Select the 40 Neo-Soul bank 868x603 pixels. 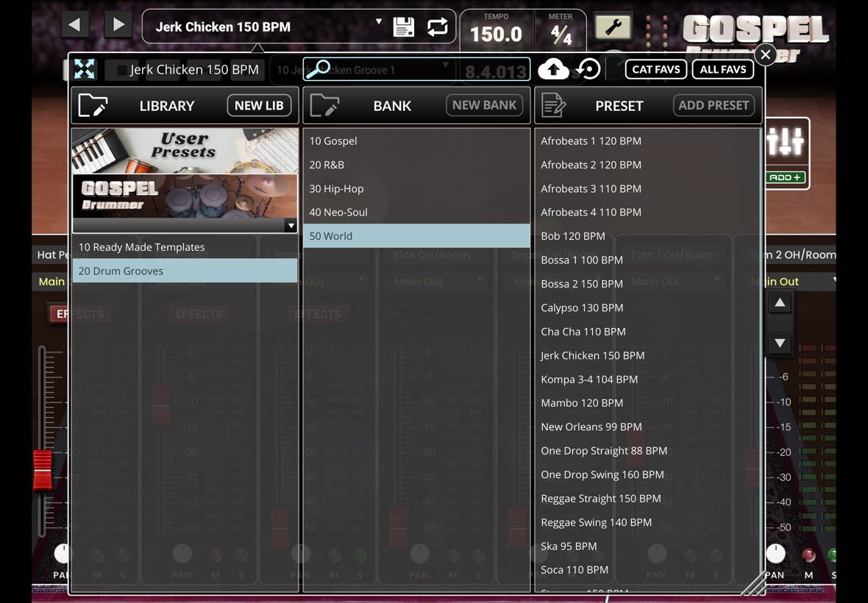point(416,213)
